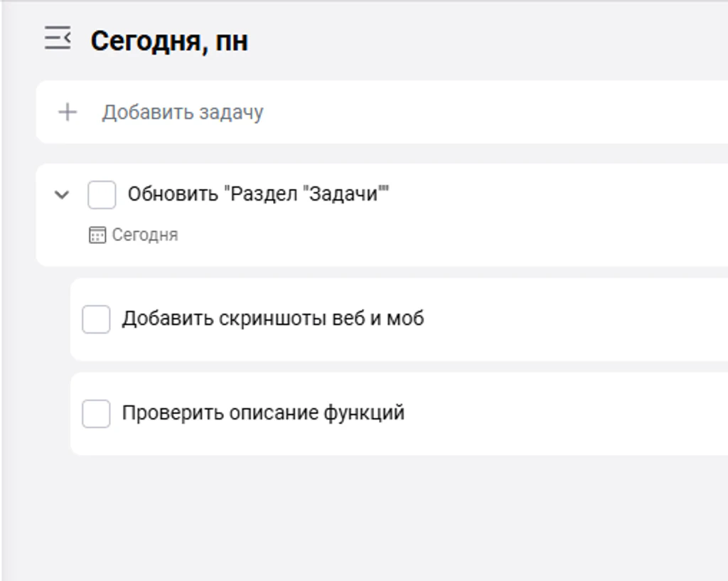The width and height of the screenshot is (728, 581).
Task: Mark Проверить описание функций as done
Action: click(x=96, y=414)
